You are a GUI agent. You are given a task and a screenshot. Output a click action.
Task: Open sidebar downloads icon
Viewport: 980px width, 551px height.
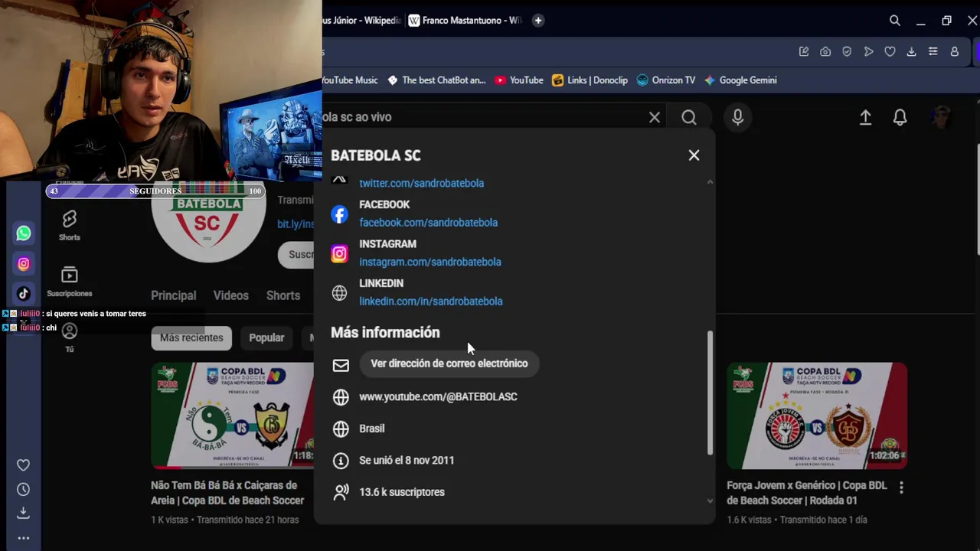pyautogui.click(x=24, y=513)
